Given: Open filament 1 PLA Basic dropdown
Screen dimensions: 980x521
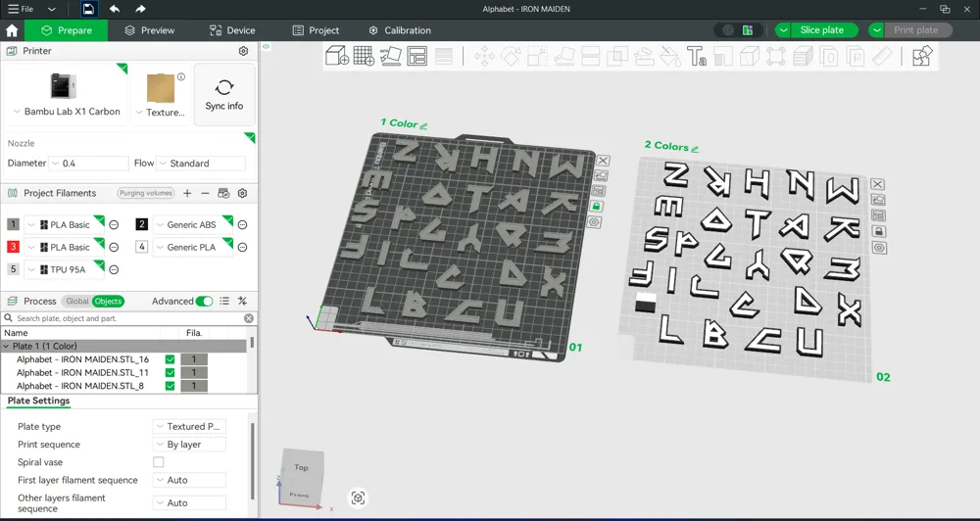Looking at the screenshot, I should click(x=64, y=225).
